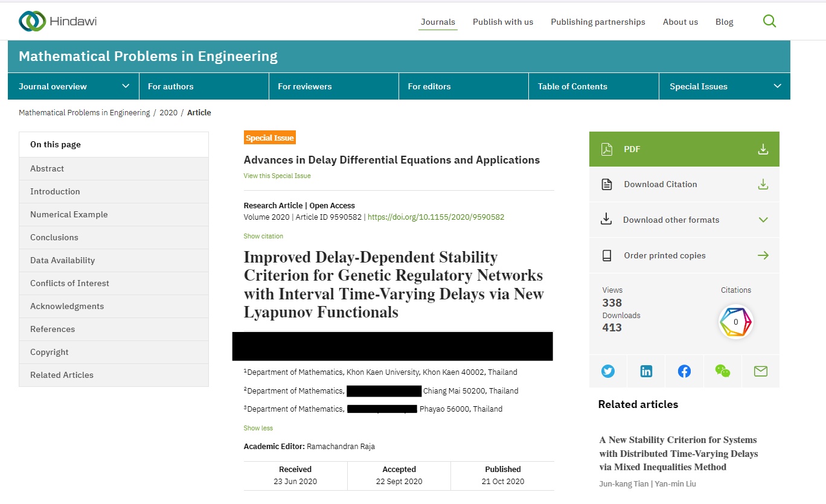Viewport: 826px width, 504px height.
Task: Collapse author affiliations with Show less
Action: pos(258,428)
